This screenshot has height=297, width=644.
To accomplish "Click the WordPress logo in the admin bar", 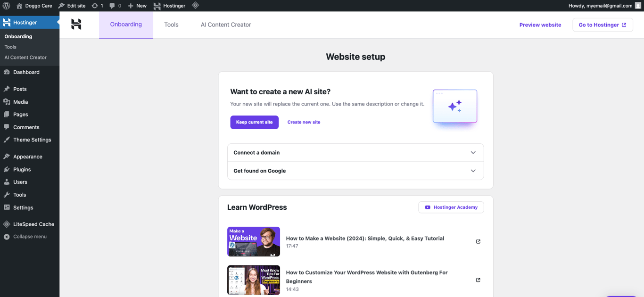I will (x=7, y=6).
